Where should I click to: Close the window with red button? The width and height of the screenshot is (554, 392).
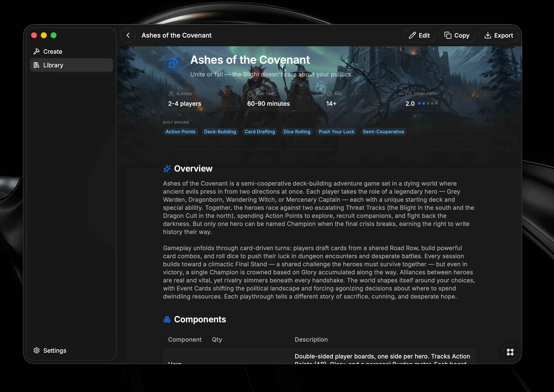click(34, 35)
